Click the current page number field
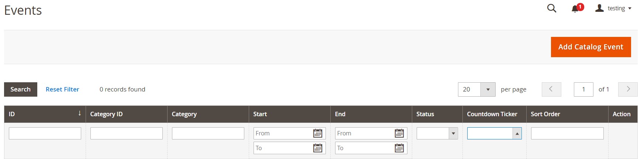The image size is (644, 159). (583, 89)
